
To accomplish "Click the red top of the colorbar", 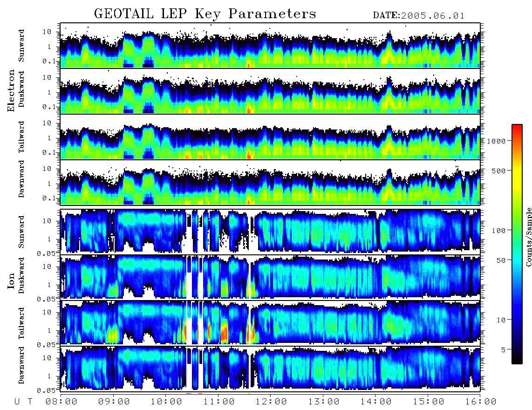I will point(517,129).
